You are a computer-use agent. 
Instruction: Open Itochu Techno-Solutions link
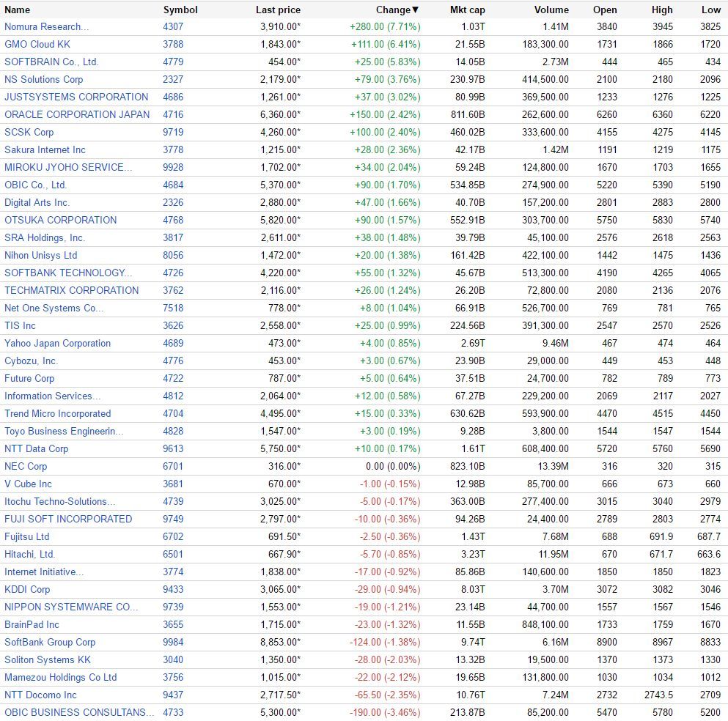[60, 503]
